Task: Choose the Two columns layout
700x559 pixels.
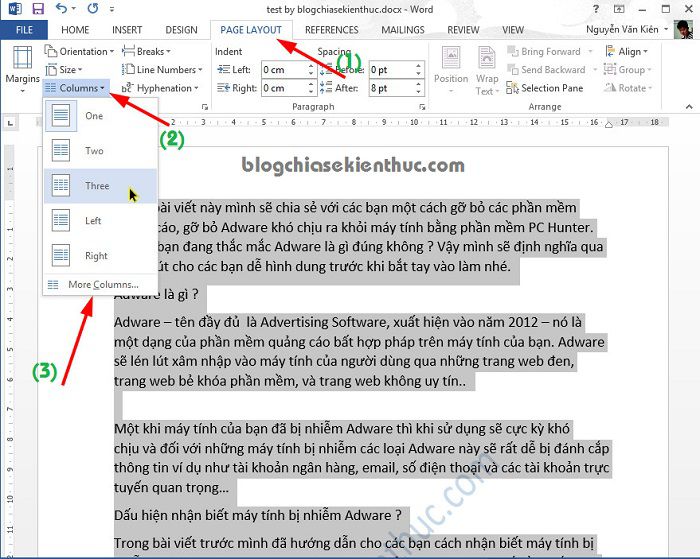Action: pos(100,151)
